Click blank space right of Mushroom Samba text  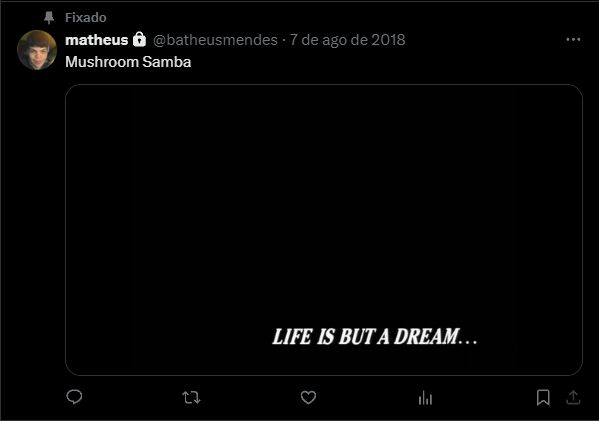(382, 62)
